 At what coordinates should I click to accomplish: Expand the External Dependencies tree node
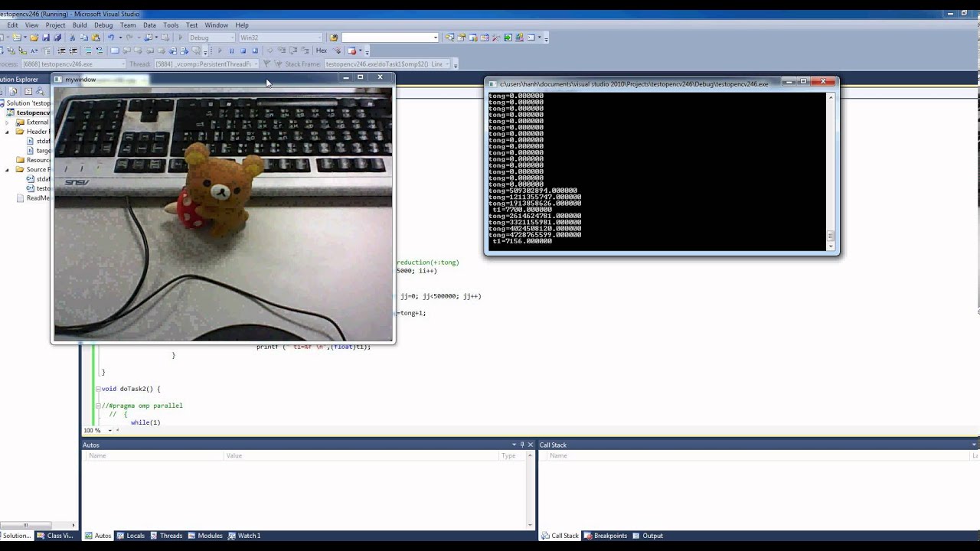8,122
